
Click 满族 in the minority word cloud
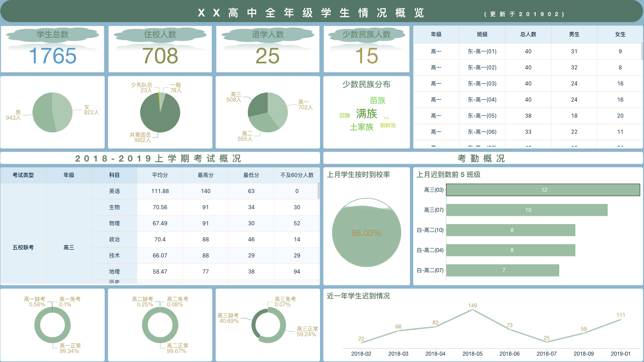[367, 114]
